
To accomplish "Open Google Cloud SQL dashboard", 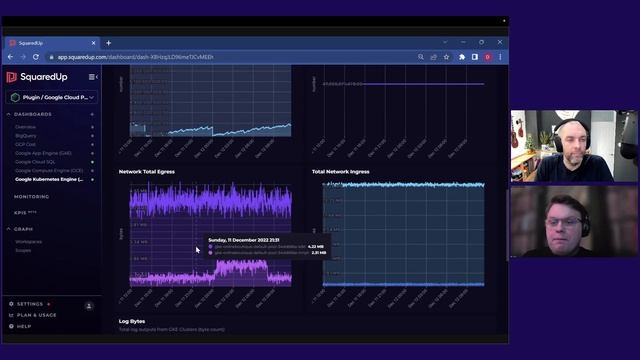I will click(x=35, y=162).
